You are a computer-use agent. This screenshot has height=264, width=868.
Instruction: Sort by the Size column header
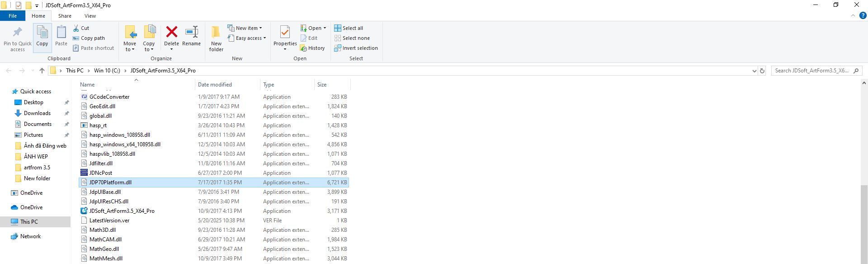coord(332,85)
